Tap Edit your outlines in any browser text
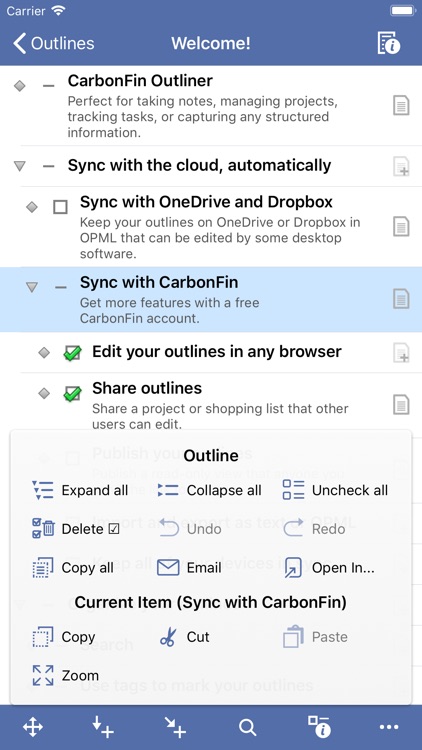This screenshot has width=422, height=750. [217, 352]
